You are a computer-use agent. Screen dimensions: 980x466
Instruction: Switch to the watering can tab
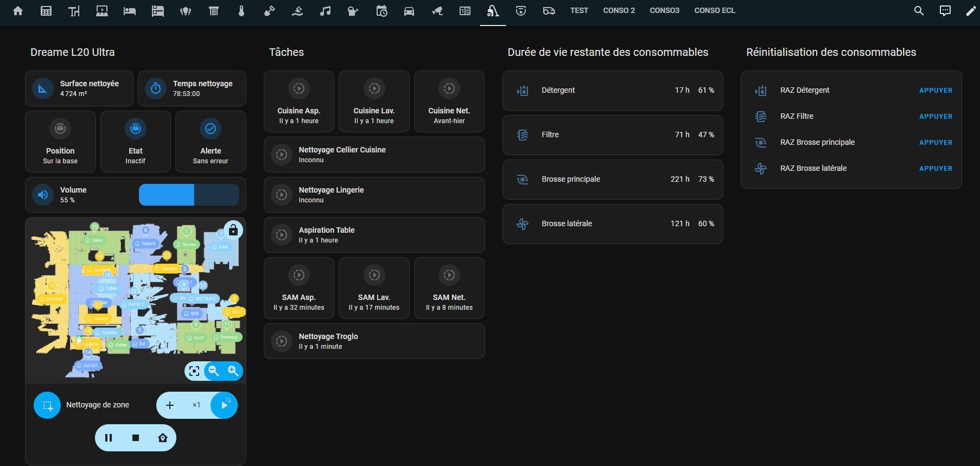click(353, 11)
